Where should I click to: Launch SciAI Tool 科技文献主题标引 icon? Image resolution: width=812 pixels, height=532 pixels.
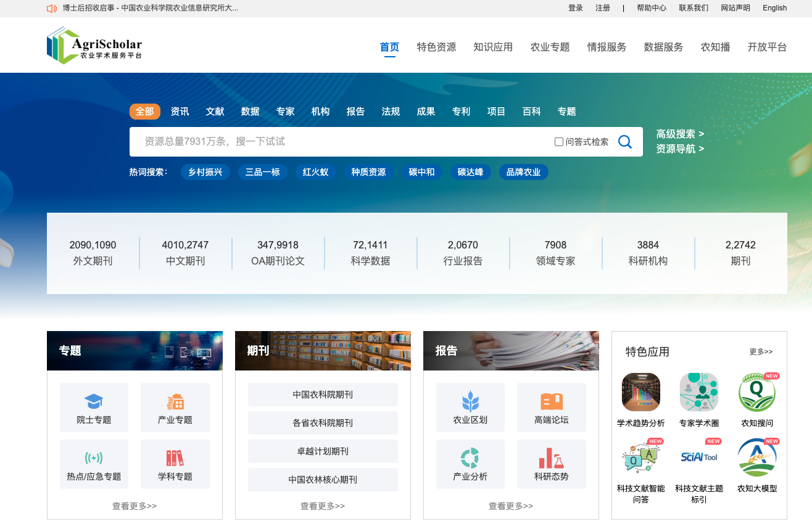[699, 457]
